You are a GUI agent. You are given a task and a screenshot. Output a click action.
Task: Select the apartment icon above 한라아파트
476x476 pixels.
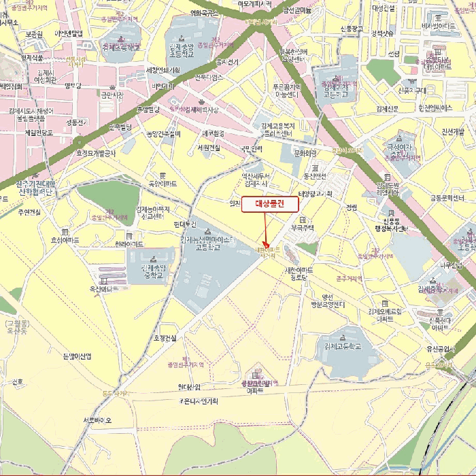[129, 236]
